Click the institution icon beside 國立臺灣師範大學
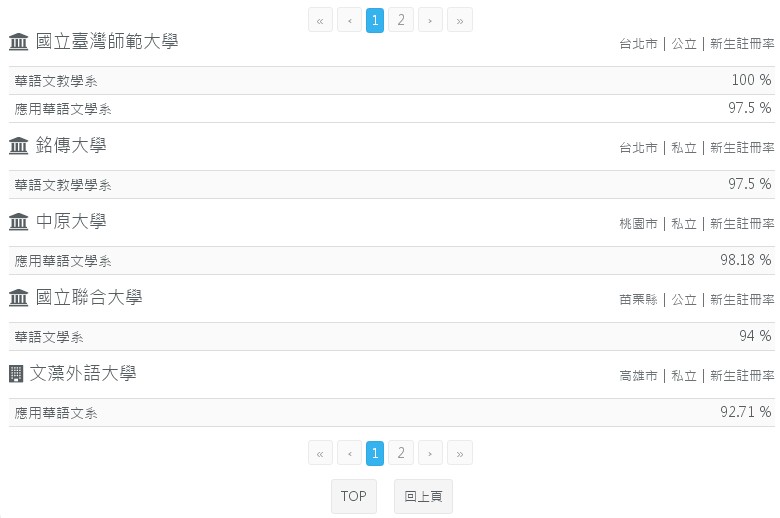This screenshot has width=780, height=518. click(18, 42)
